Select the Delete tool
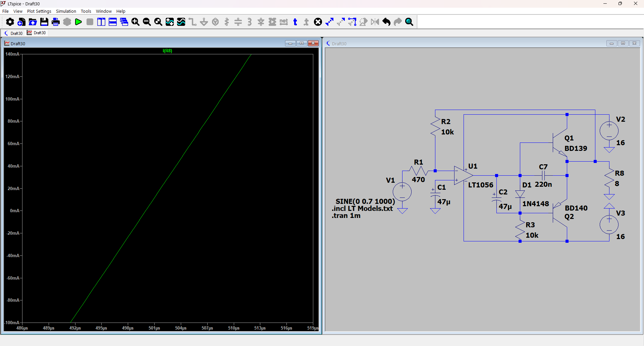The width and height of the screenshot is (644, 346). pyautogui.click(x=318, y=22)
